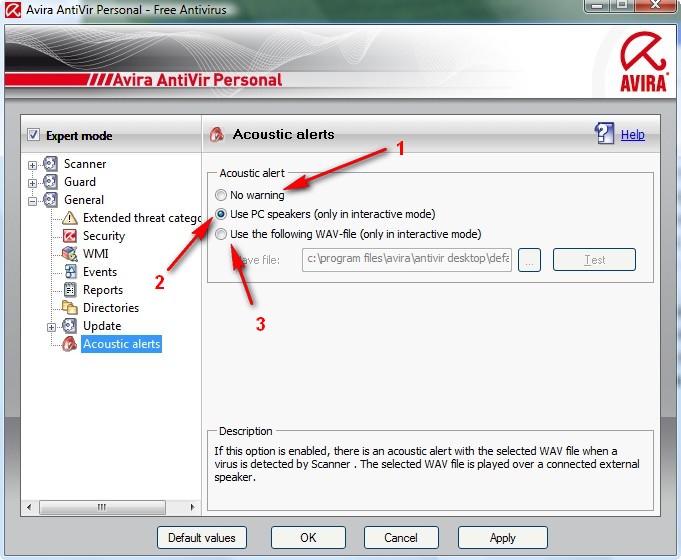Screen dimensions: 681x560
Task: Expand the Update tree node
Action: pyautogui.click(x=51, y=327)
